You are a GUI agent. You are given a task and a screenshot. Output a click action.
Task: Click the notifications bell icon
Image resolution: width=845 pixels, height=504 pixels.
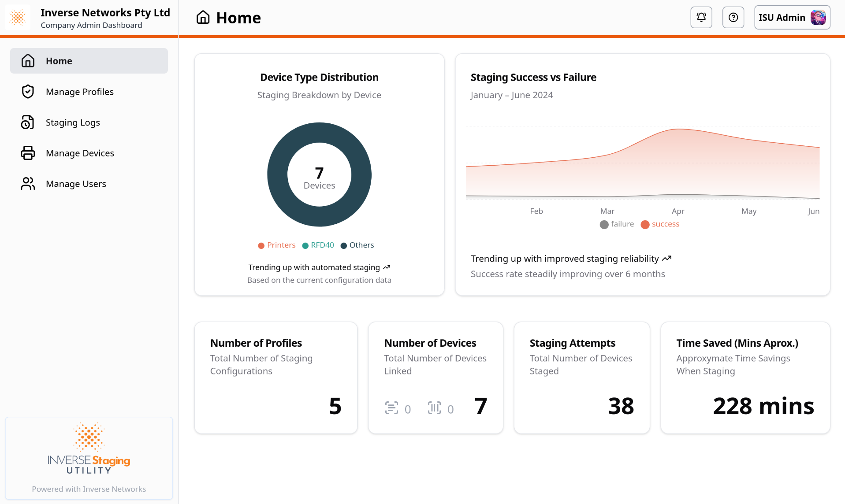coord(701,18)
